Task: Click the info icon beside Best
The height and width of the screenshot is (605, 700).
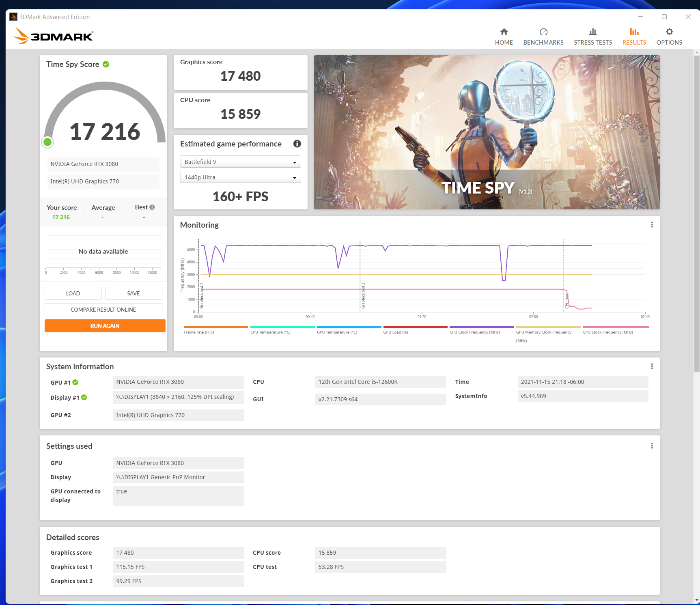Action: pyautogui.click(x=152, y=207)
